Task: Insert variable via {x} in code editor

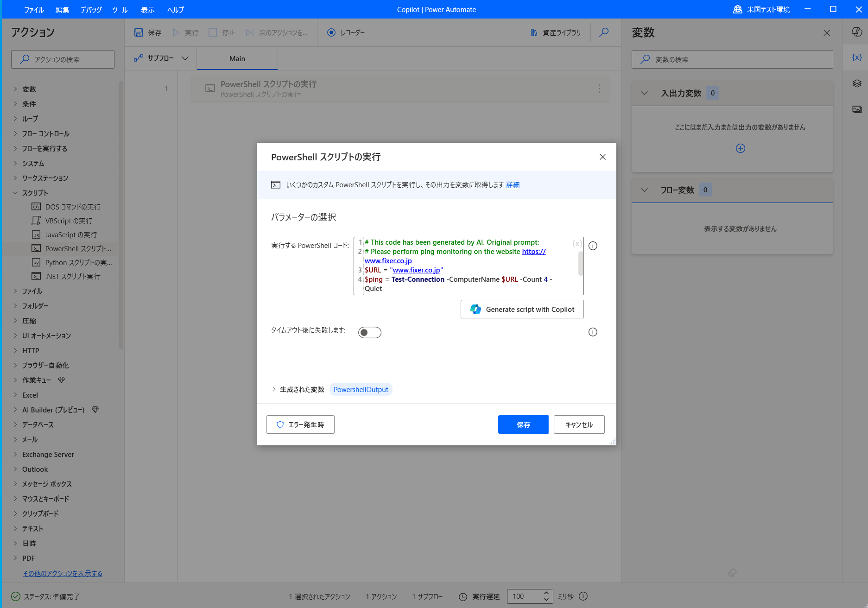Action: (577, 243)
